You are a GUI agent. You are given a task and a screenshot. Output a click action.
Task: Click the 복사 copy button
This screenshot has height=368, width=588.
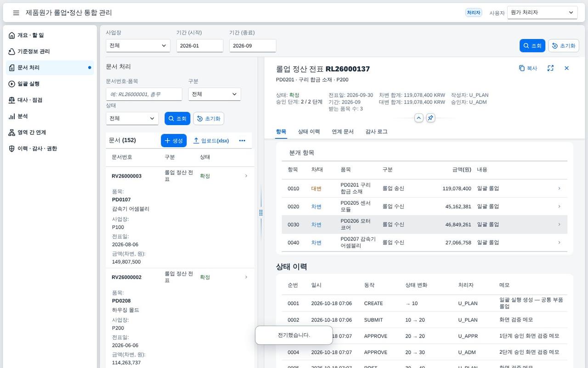[528, 68]
